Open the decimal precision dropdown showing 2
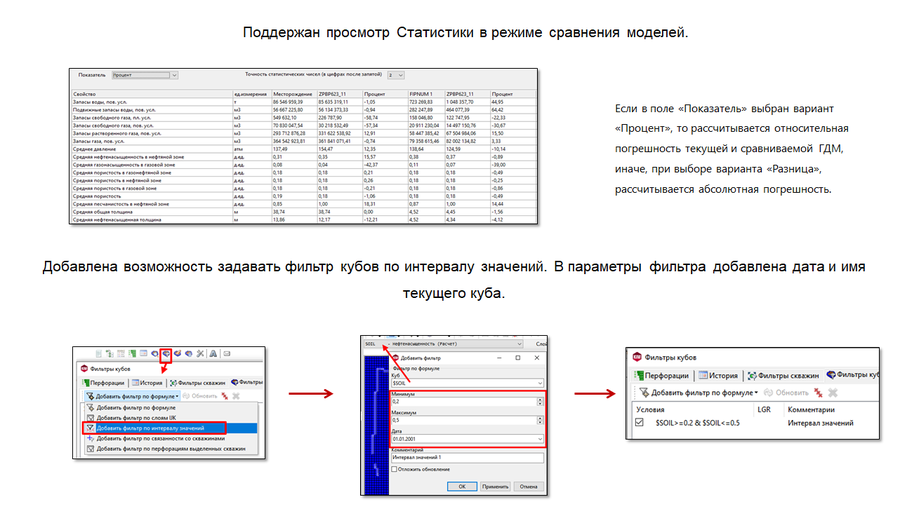This screenshot has height=523, width=900. [x=396, y=75]
